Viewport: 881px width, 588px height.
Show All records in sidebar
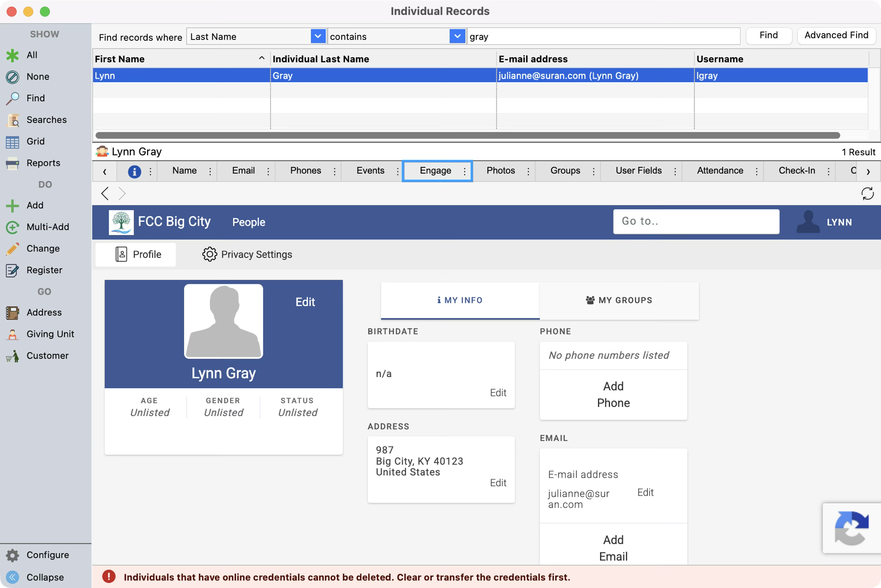pyautogui.click(x=32, y=55)
